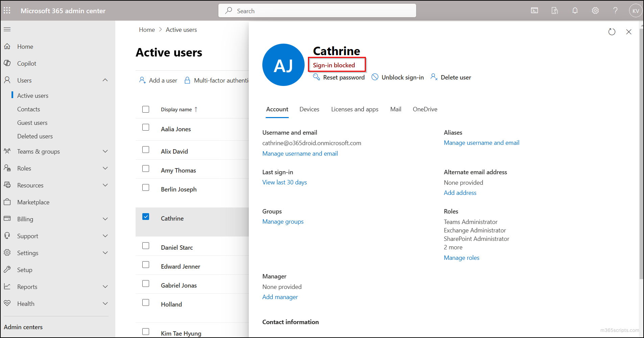The width and height of the screenshot is (644, 338).
Task: Open the Copilot section in sidebar
Action: click(x=26, y=63)
